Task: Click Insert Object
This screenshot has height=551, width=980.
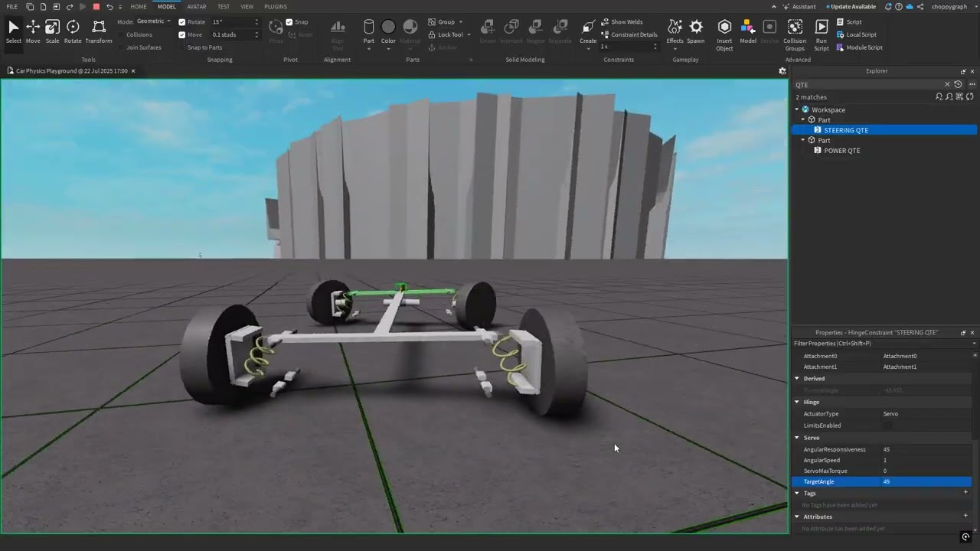Action: click(x=724, y=35)
